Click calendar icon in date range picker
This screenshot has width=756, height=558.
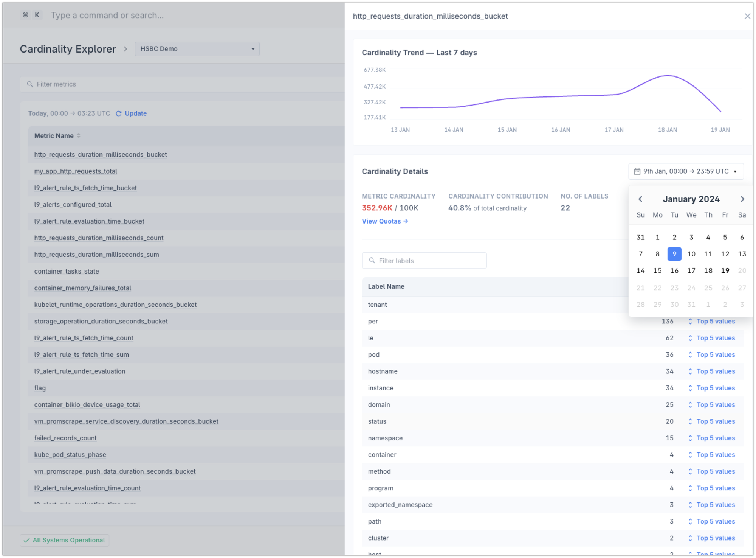coord(637,171)
